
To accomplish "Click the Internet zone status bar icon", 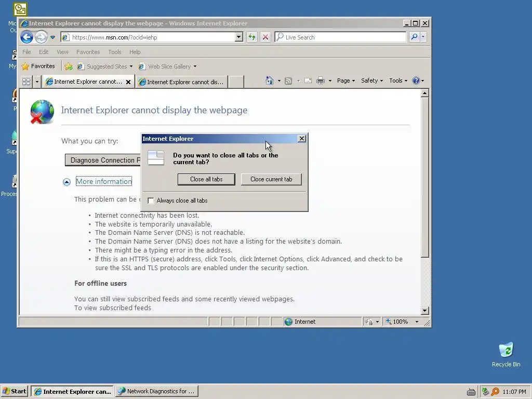I will 288,322.
